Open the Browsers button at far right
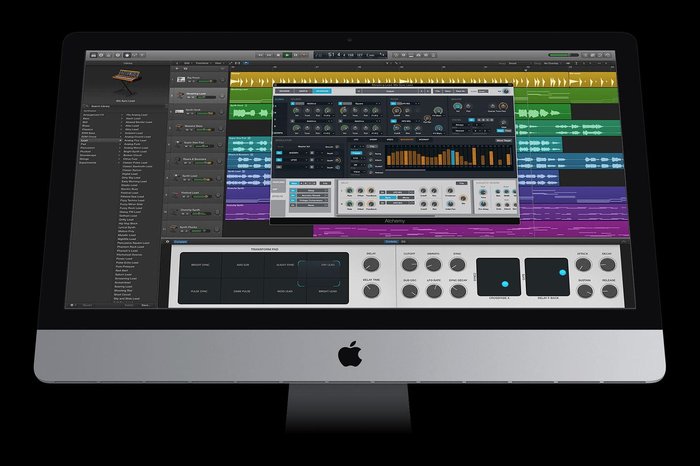This screenshot has width=700, height=466. pos(607,55)
